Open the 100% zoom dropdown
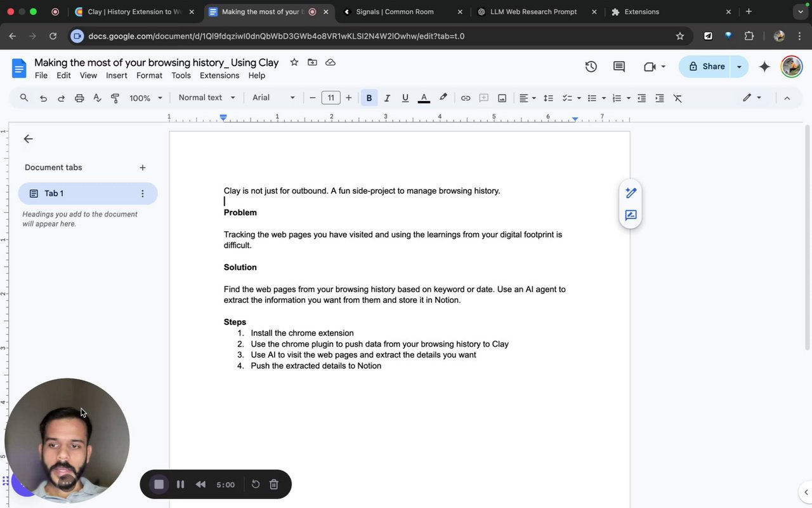Image resolution: width=812 pixels, height=508 pixels. (x=146, y=98)
